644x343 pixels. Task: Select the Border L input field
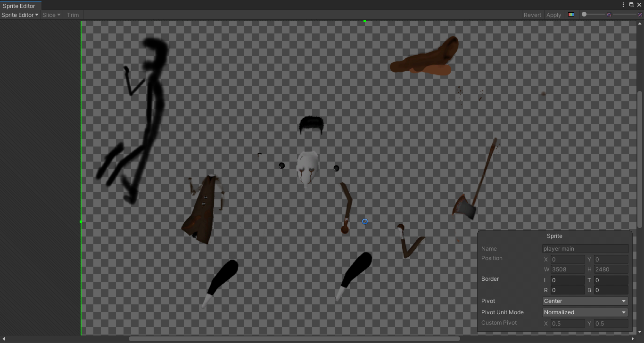[568, 280]
